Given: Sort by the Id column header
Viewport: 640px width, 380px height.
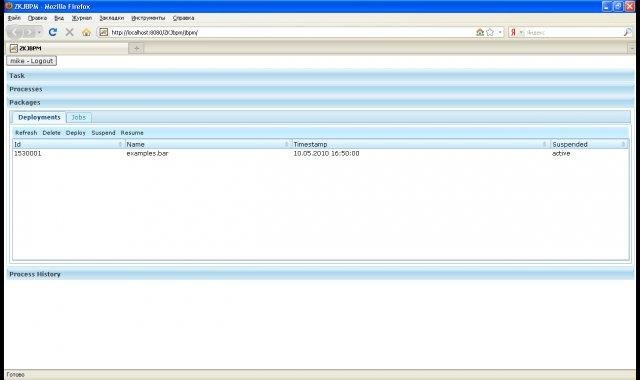Looking at the screenshot, I should coord(68,144).
